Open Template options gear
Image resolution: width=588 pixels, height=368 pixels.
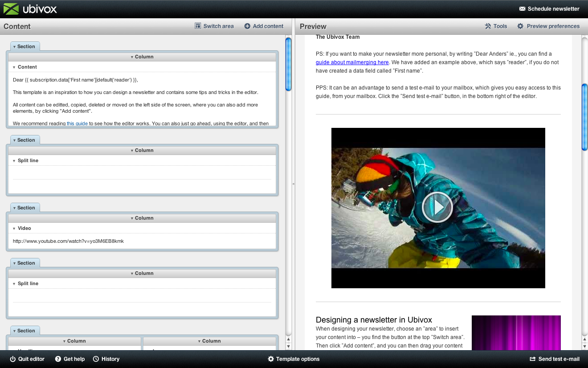(294, 359)
